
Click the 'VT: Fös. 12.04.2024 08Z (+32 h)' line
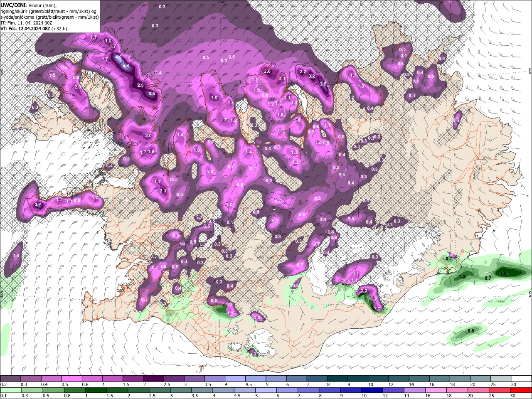(34, 29)
